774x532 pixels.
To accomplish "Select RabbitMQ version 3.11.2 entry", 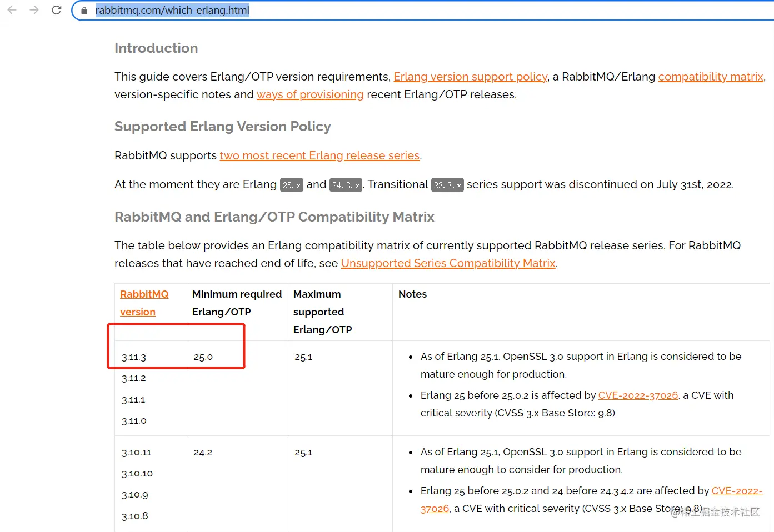I will coord(134,378).
